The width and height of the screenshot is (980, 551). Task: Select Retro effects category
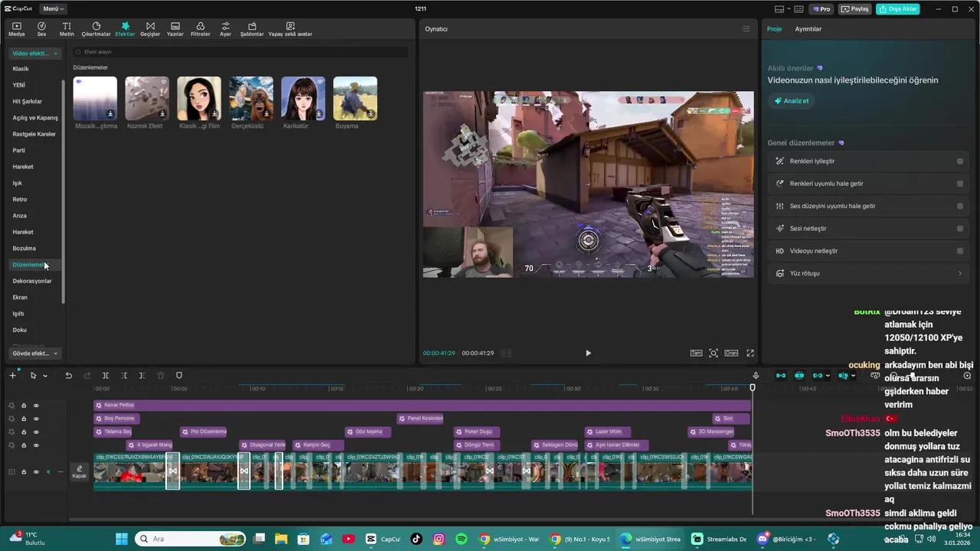click(20, 200)
